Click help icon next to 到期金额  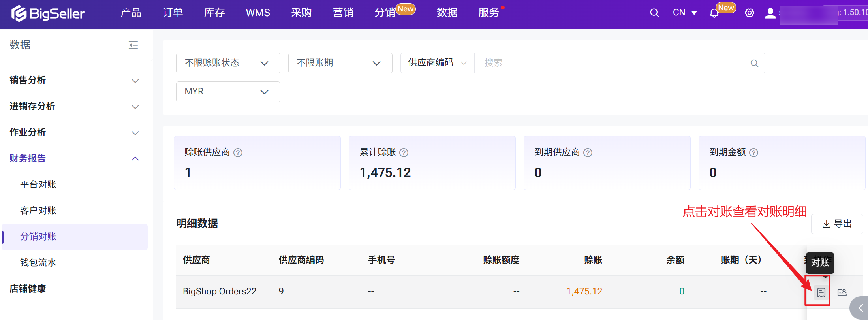click(x=753, y=152)
